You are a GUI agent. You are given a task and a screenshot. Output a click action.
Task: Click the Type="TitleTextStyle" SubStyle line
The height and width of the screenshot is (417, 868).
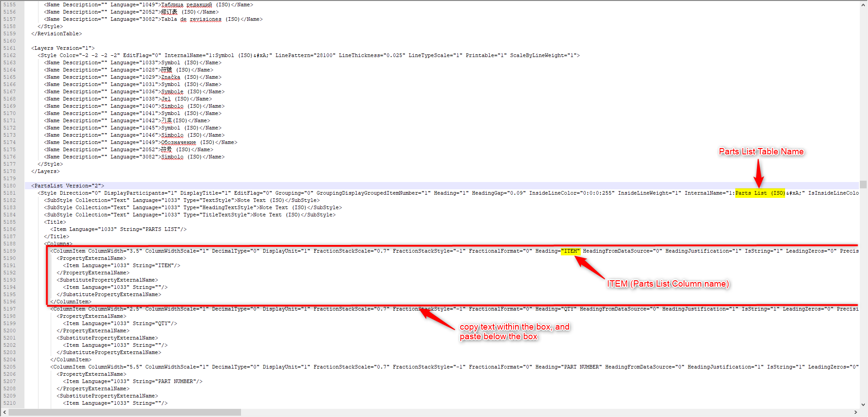click(x=190, y=215)
